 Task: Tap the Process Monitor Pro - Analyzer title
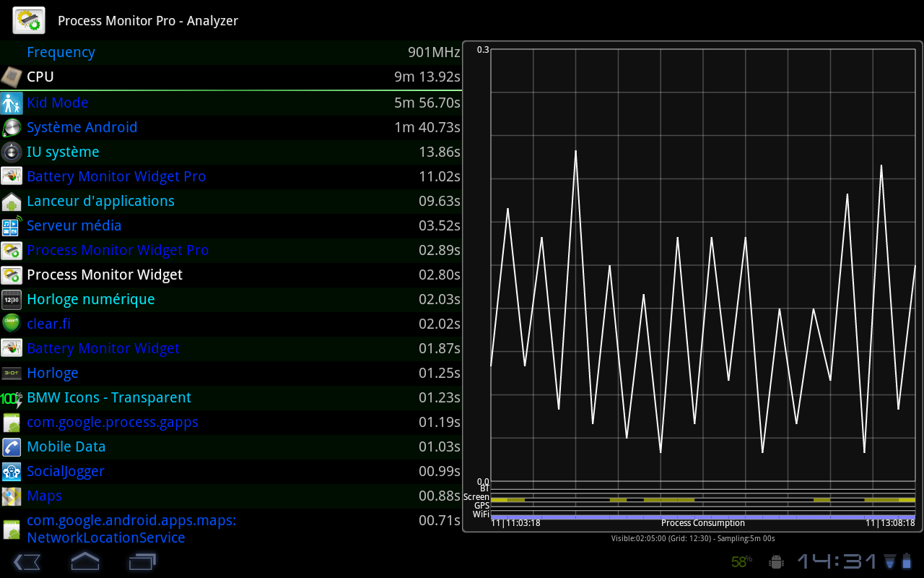[148, 21]
